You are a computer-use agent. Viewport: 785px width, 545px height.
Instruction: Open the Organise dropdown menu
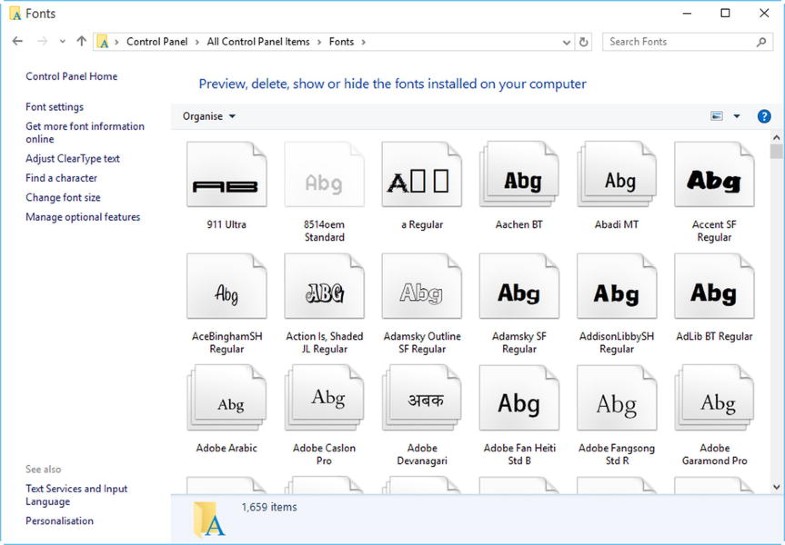click(209, 116)
